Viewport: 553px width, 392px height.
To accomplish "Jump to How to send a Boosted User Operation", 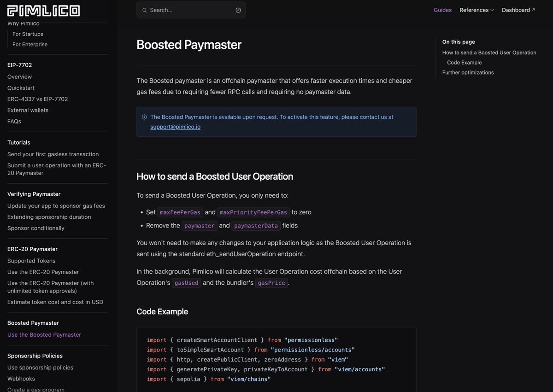I will click(x=489, y=53).
